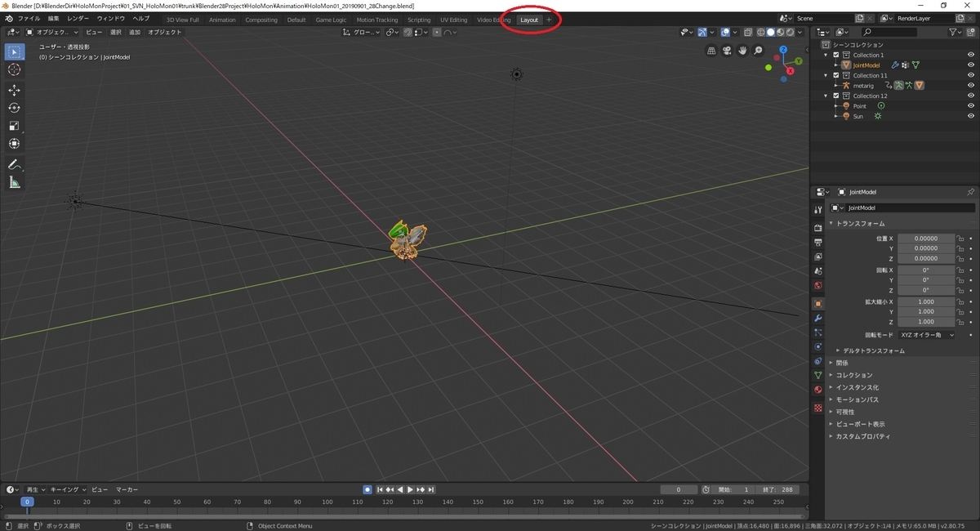This screenshot has height=531, width=980.
Task: Open the View Layer properties tab
Action: coord(818,257)
